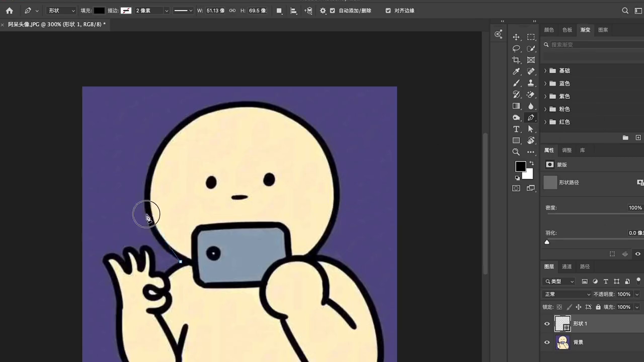Viewport: 644px width, 362px height.
Task: Reset default foreground and background colors
Action: tap(517, 178)
